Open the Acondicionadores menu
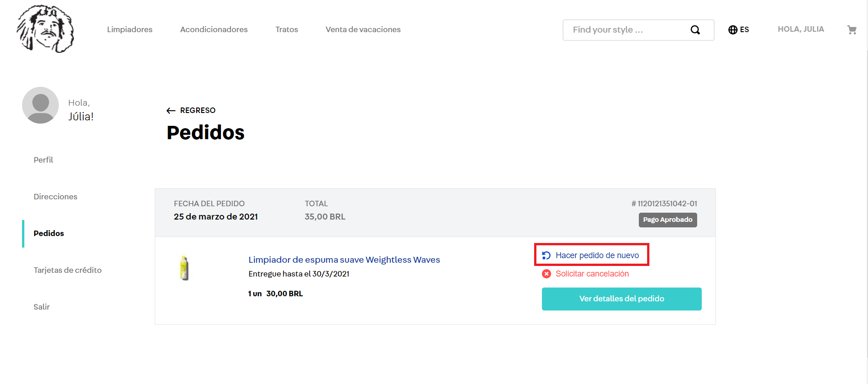 (214, 29)
